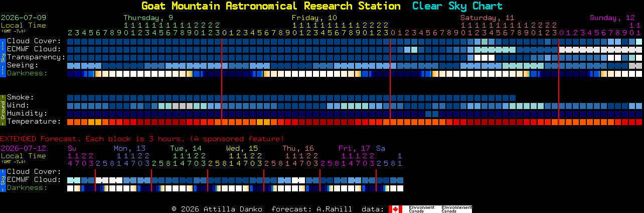
Task: Click the first light-cyan extended ECMWF Cloud block
Action: pyautogui.click(x=74, y=180)
